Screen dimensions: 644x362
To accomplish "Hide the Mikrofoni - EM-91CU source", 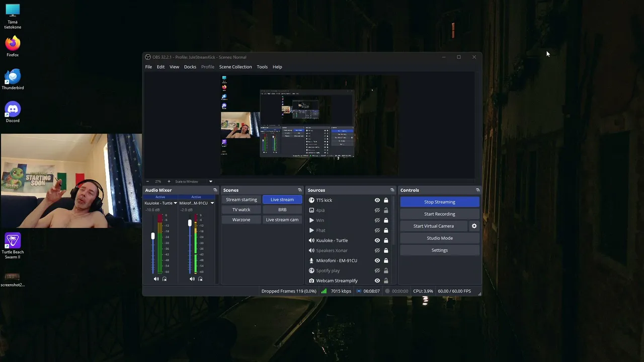I will pyautogui.click(x=377, y=260).
